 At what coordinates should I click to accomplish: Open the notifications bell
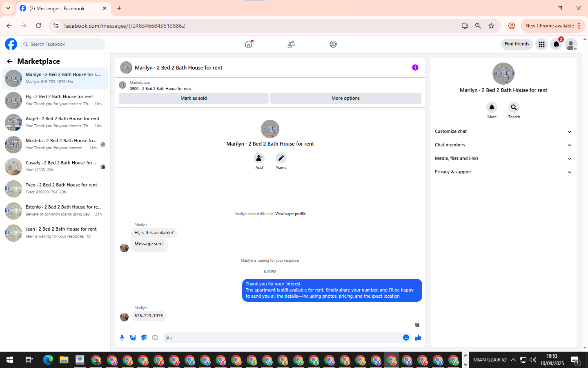556,44
